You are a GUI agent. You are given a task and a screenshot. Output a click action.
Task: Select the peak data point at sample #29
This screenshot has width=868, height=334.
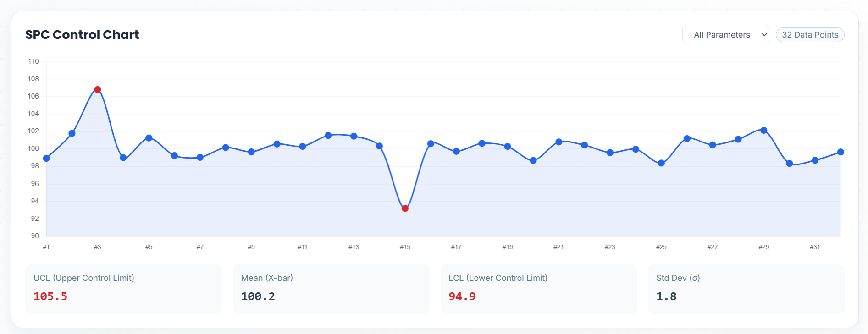click(x=763, y=131)
